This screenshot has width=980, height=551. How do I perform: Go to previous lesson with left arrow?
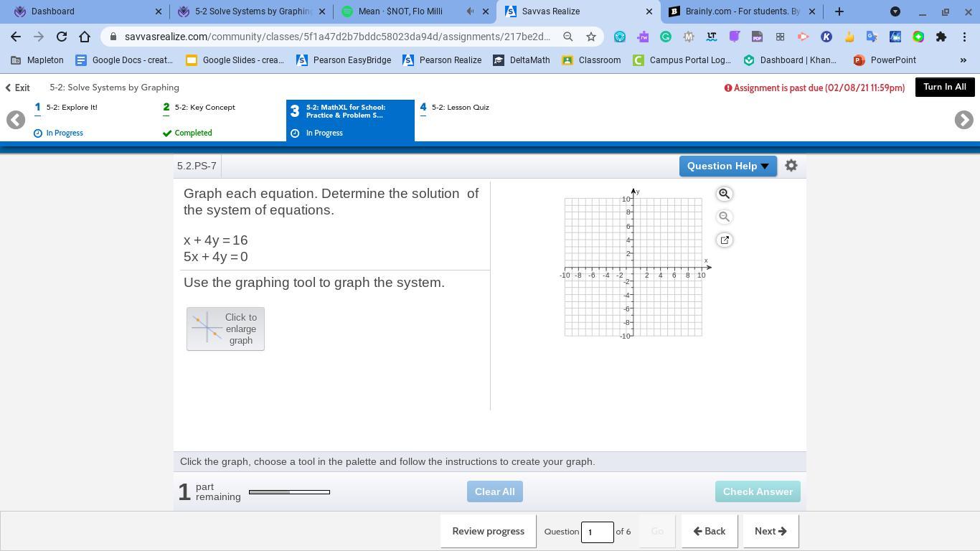point(16,120)
